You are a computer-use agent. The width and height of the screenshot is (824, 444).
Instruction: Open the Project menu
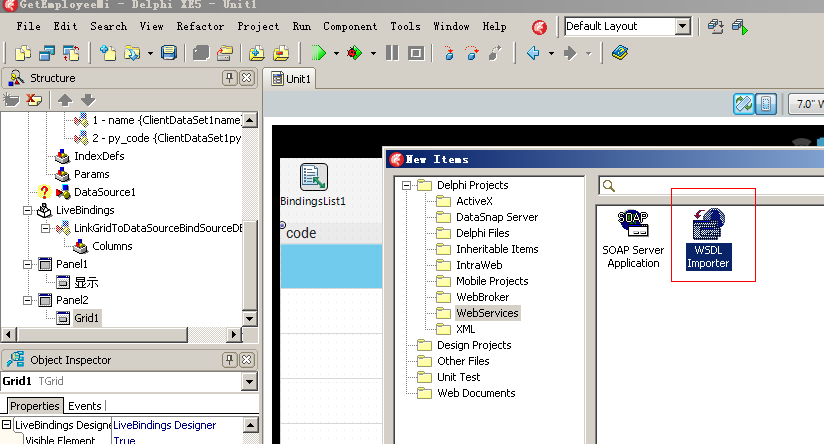point(258,26)
